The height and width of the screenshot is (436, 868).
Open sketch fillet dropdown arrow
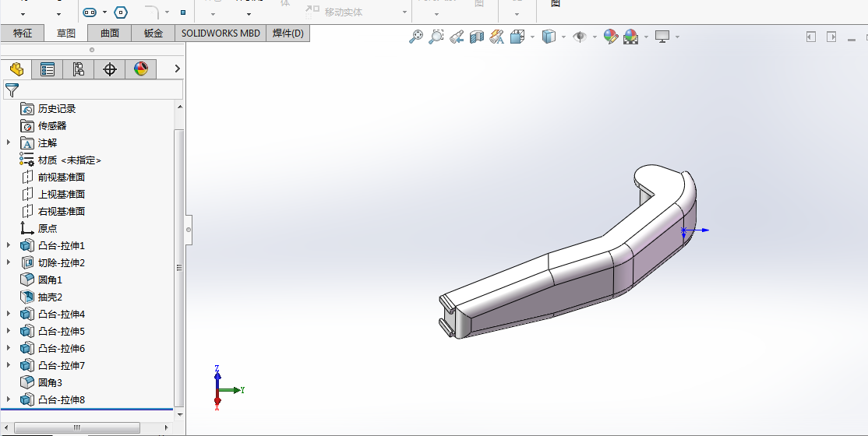click(x=168, y=12)
